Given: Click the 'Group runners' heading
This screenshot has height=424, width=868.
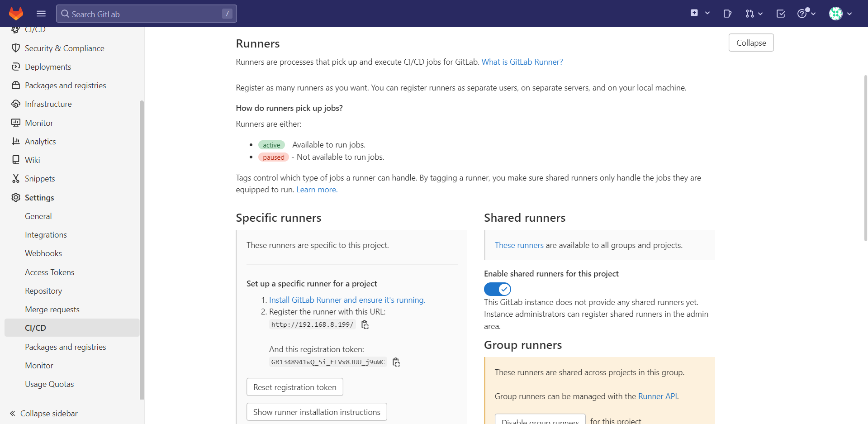Looking at the screenshot, I should (523, 345).
